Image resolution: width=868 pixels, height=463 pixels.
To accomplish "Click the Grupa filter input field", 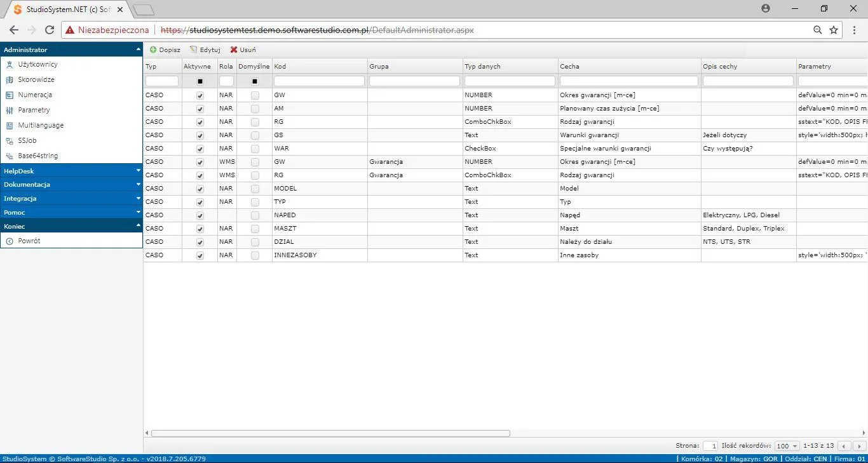I will click(x=414, y=81).
